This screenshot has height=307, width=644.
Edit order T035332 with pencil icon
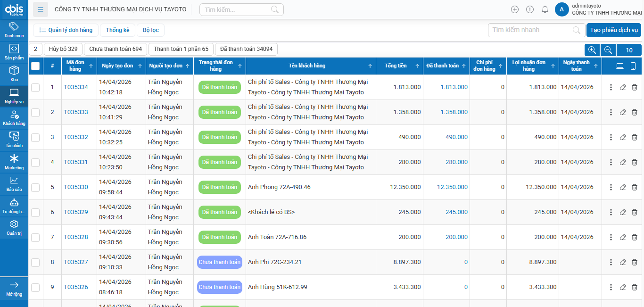[623, 137]
